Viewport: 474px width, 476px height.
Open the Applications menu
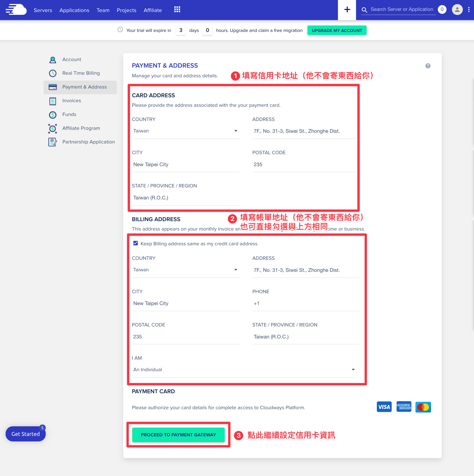(74, 10)
